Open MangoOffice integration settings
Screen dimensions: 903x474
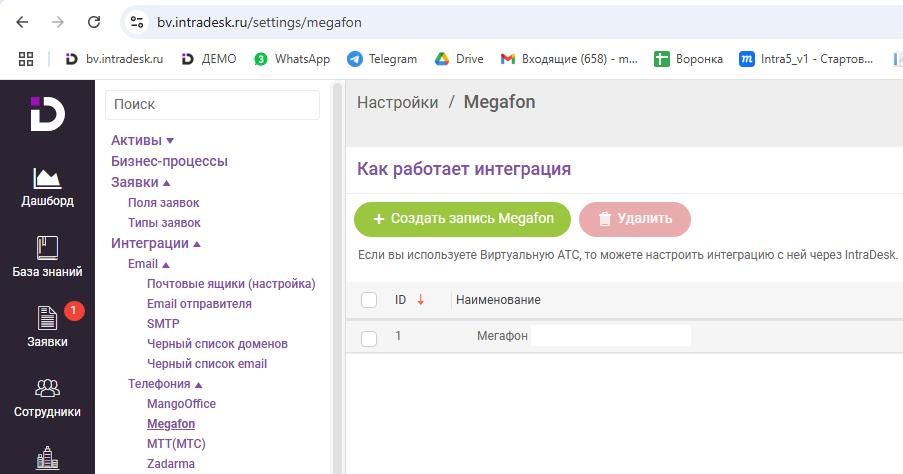pyautogui.click(x=181, y=404)
